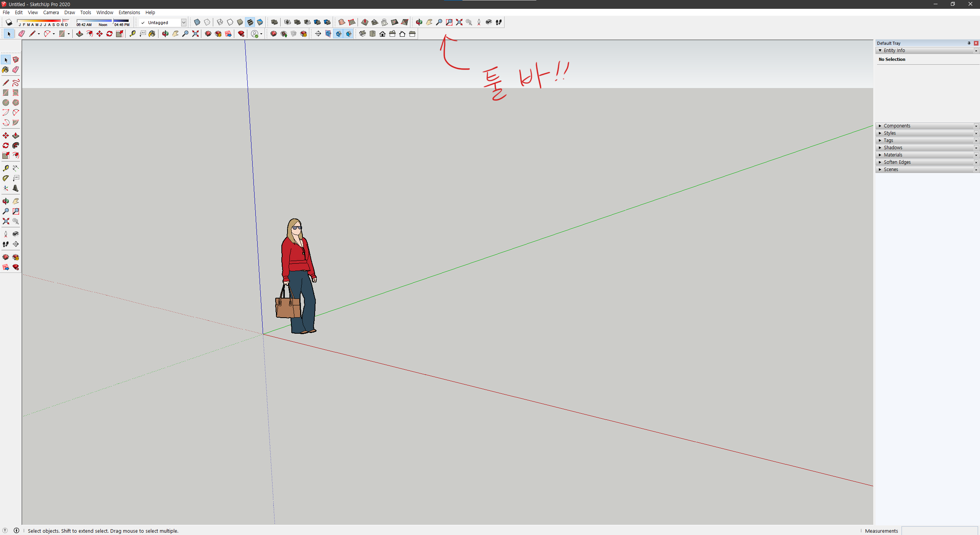The image size is (980, 535).
Task: Collapse the Entity Info panel
Action: pos(880,51)
